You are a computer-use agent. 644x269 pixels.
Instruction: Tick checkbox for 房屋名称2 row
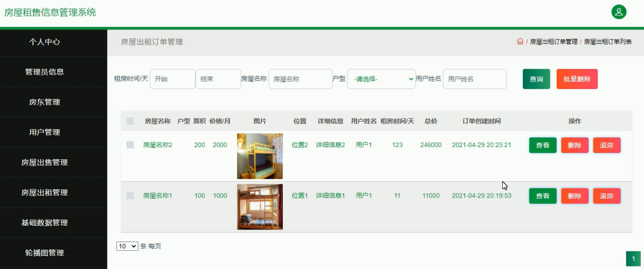click(x=130, y=145)
